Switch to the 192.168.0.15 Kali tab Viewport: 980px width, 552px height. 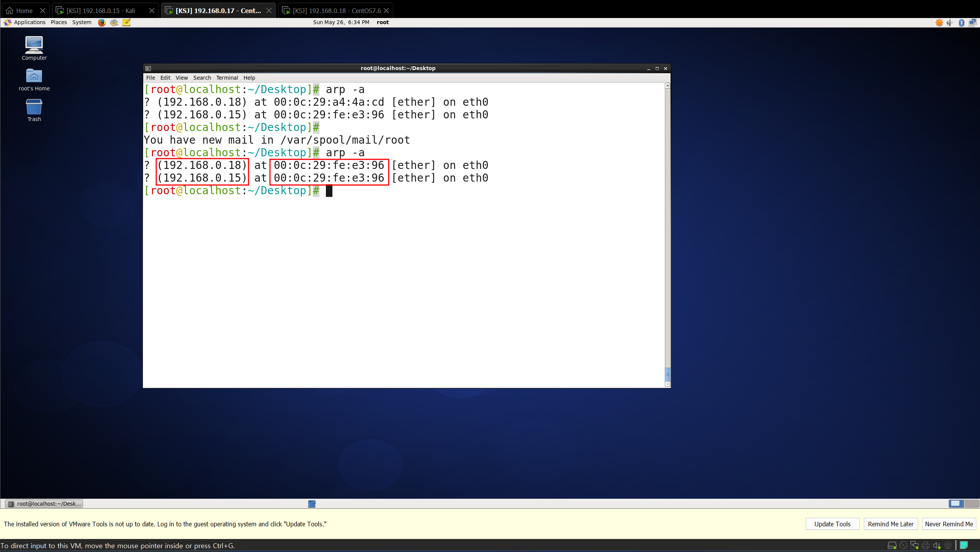[101, 11]
